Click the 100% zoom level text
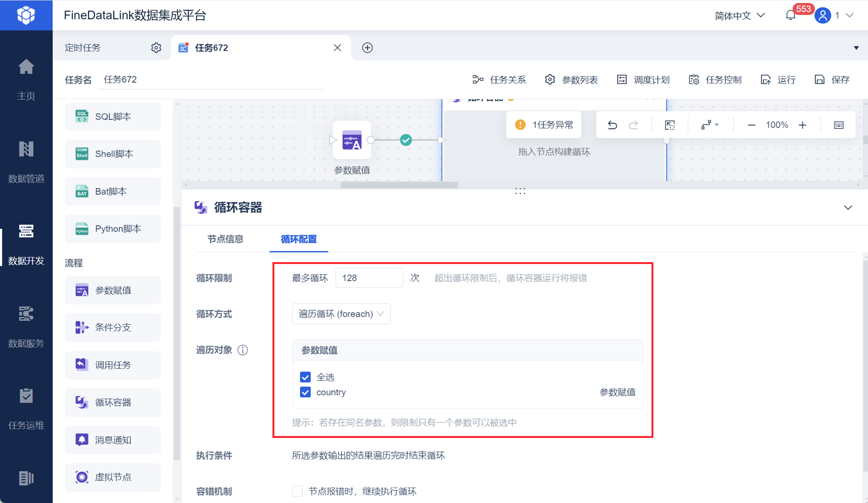The width and height of the screenshot is (868, 503). 777,125
